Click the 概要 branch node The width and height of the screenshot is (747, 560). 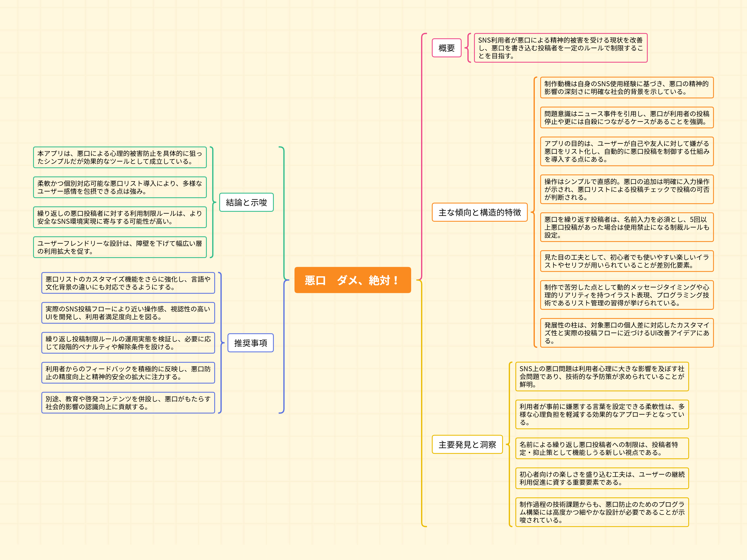click(447, 48)
